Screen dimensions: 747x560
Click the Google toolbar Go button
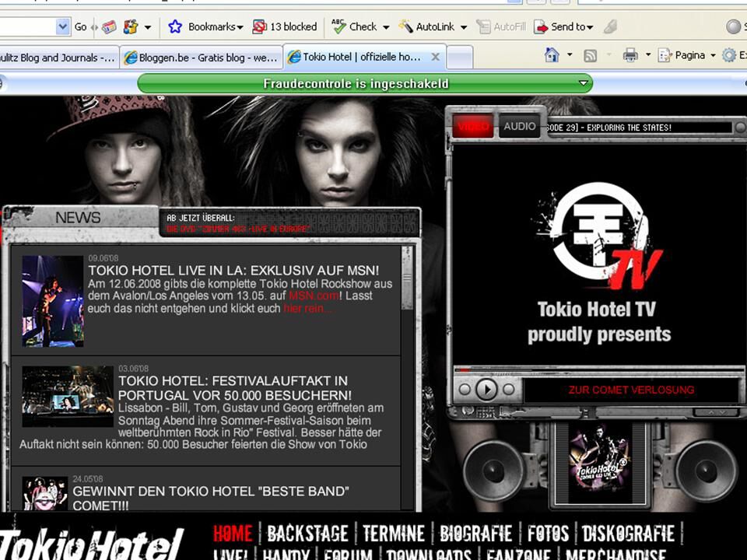(x=80, y=27)
